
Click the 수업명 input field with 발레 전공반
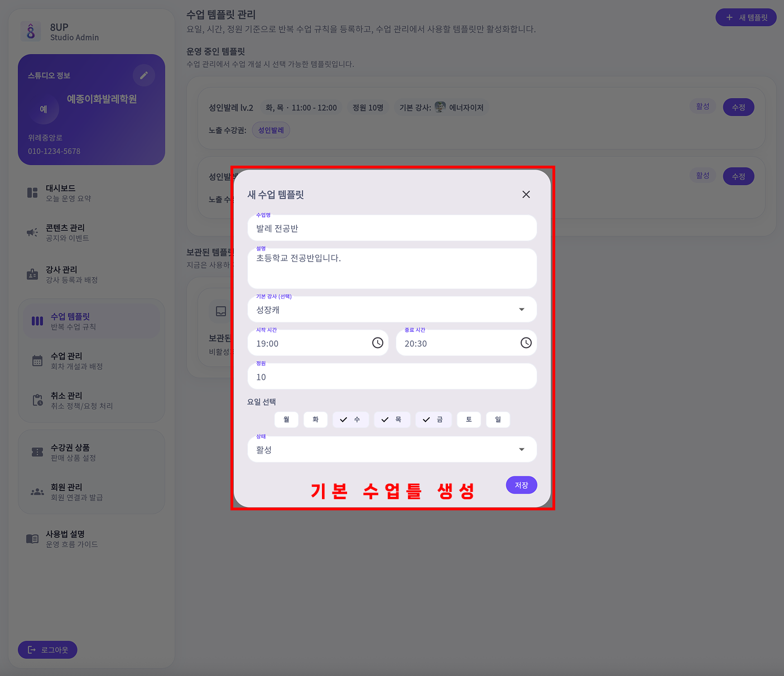click(x=392, y=228)
